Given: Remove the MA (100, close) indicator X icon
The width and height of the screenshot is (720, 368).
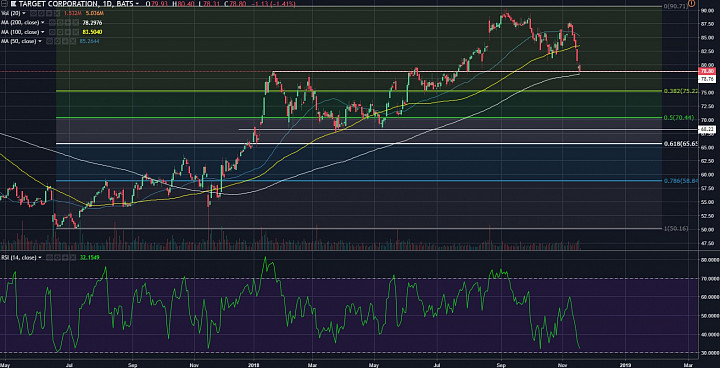Looking at the screenshot, I should [x=75, y=32].
